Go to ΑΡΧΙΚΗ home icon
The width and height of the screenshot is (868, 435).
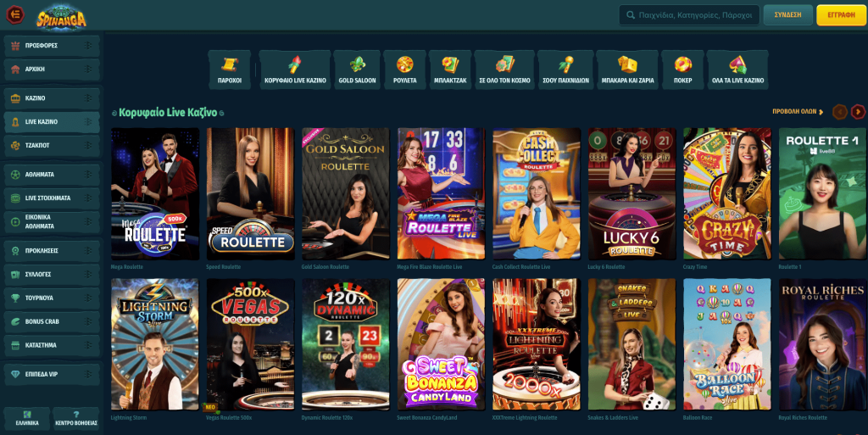click(15, 70)
